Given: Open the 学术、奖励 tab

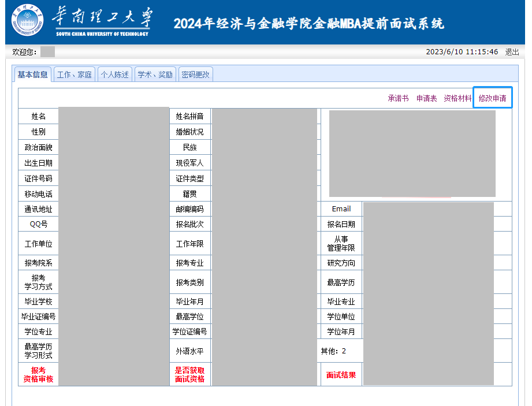Looking at the screenshot, I should (x=155, y=75).
